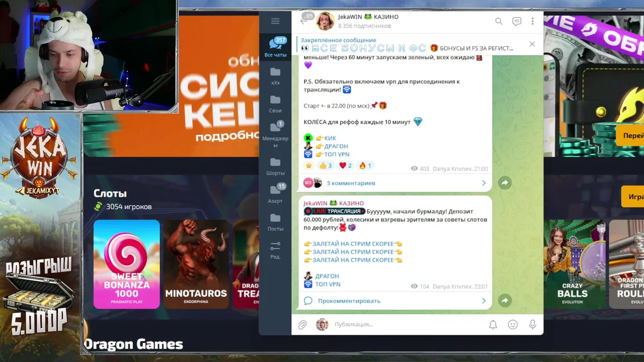Toggle the fire reaction with 1
Screen dimensions: 644x362
pos(365,165)
